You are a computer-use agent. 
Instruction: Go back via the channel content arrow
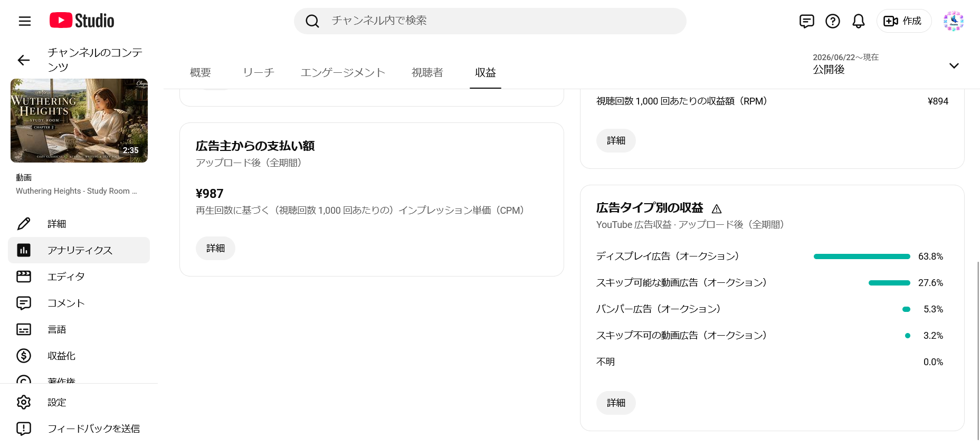[24, 60]
